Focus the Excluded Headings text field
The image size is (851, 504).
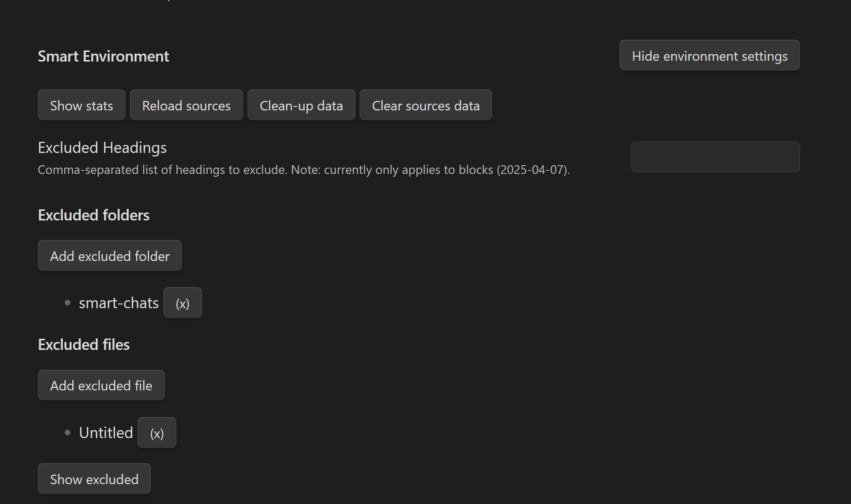tap(715, 157)
